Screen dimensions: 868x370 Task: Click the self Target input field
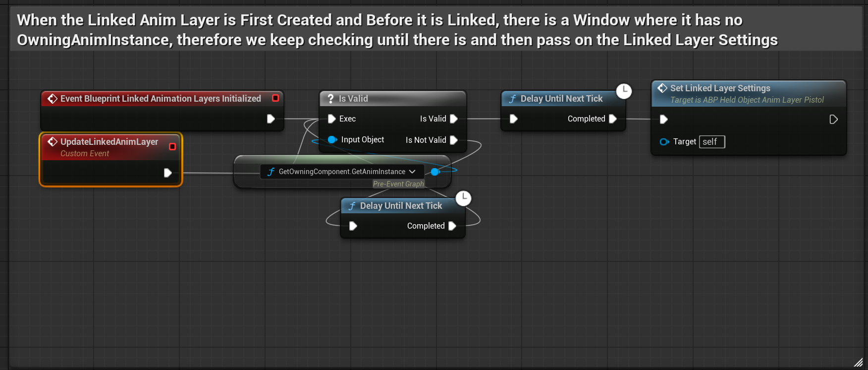(x=712, y=142)
